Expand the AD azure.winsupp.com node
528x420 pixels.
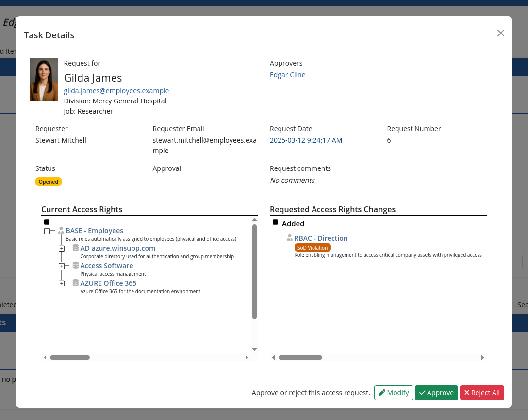coord(62,249)
